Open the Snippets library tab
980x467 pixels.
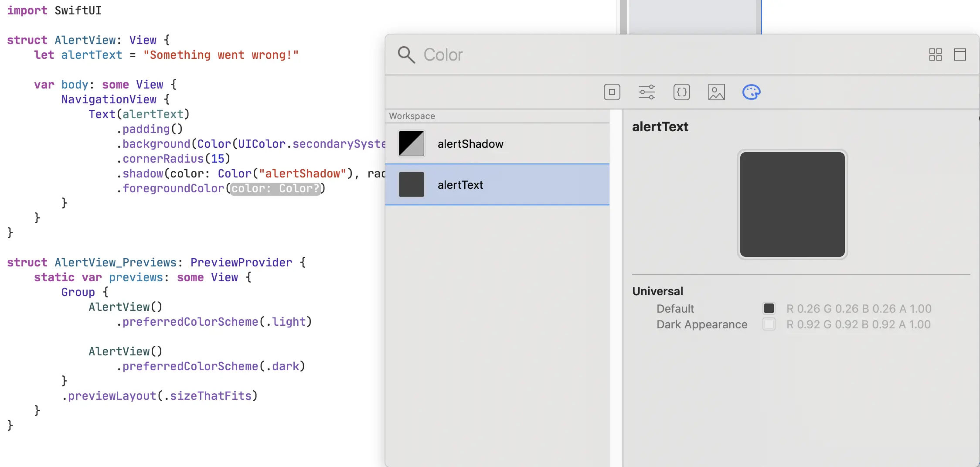pos(681,92)
